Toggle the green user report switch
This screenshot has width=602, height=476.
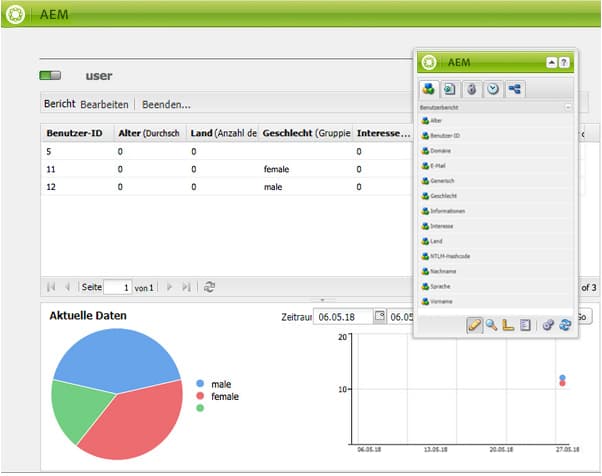point(50,75)
